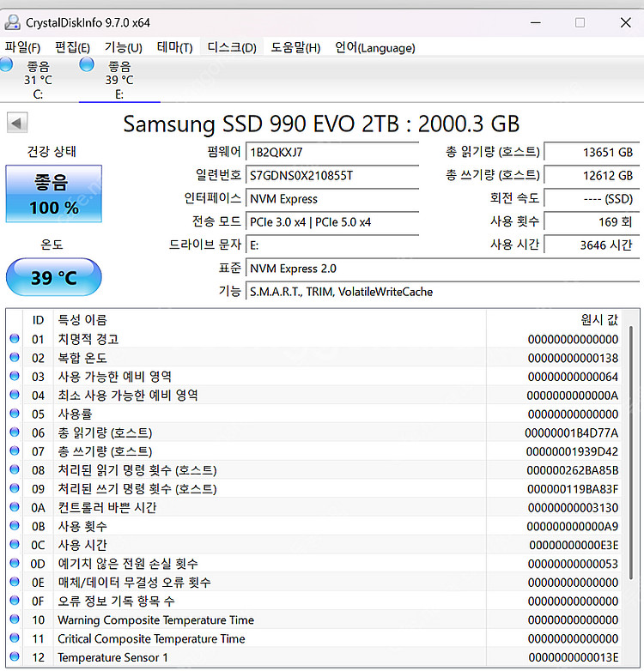Click the firmware field 1B2QKXJ7

332,153
